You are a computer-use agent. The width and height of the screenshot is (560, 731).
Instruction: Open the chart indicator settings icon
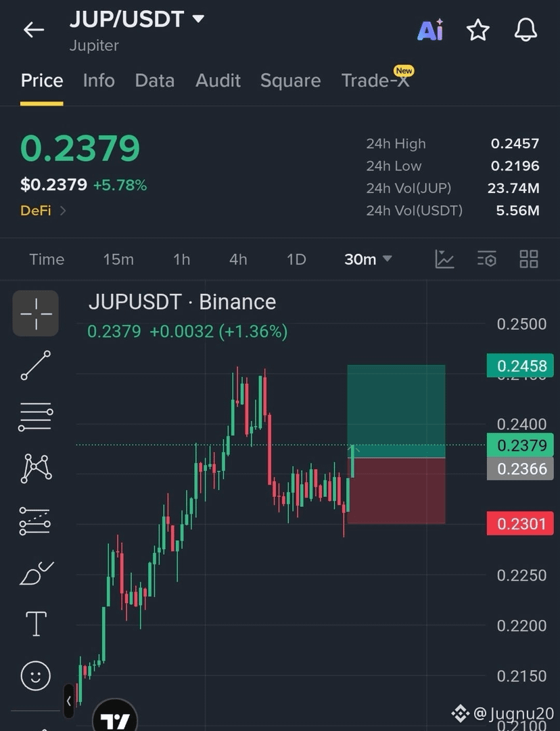point(486,259)
